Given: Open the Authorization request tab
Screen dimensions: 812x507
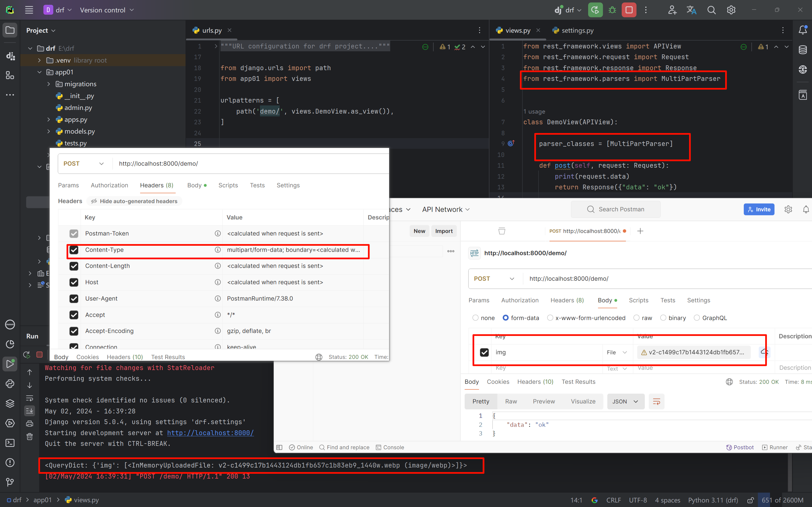Looking at the screenshot, I should pos(520,300).
